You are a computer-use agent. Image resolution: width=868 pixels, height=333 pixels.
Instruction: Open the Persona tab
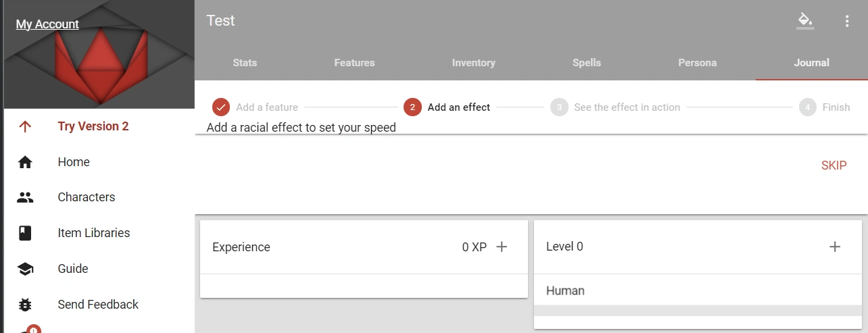697,63
